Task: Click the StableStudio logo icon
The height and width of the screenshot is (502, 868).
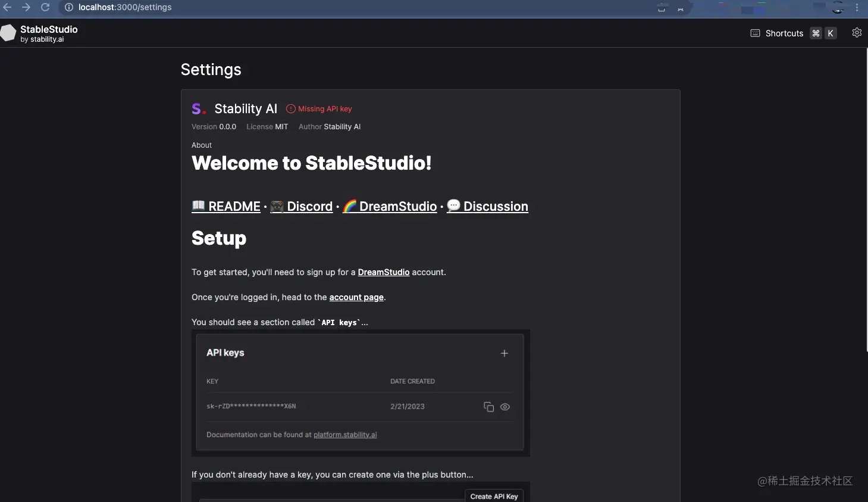Action: [x=8, y=33]
